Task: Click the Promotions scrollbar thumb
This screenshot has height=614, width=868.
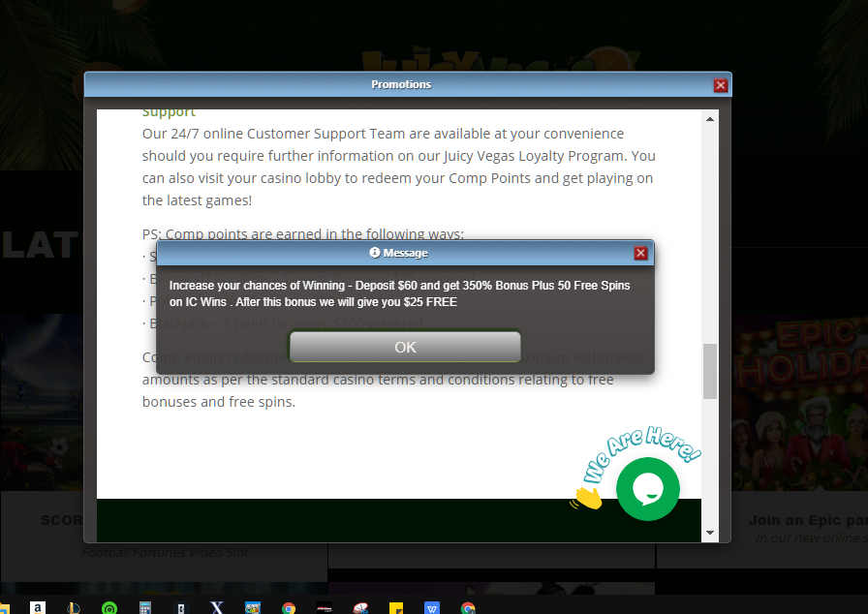Action: [x=710, y=371]
